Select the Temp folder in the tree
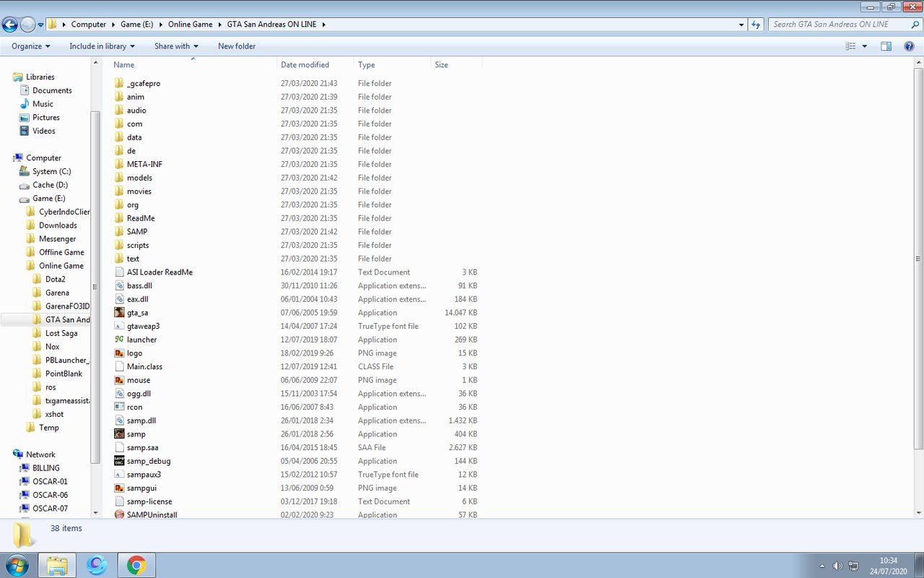924x578 pixels. 49,428
